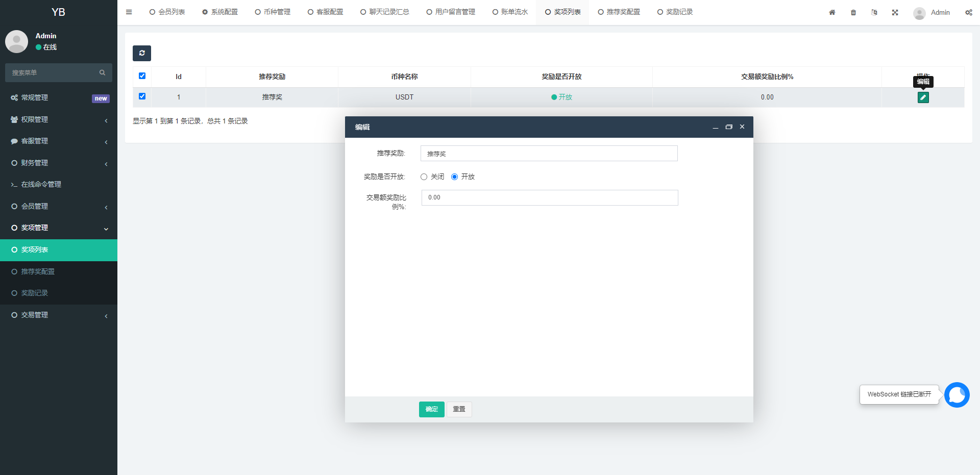Click the 交易额奖励比例 input field

[x=550, y=197]
